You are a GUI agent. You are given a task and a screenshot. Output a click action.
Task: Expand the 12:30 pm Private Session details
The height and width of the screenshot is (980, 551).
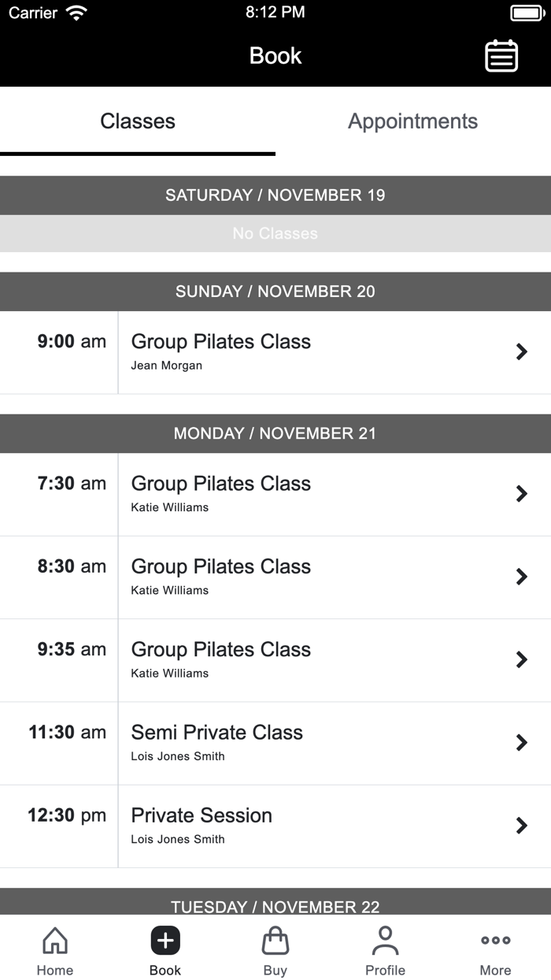coord(522,826)
